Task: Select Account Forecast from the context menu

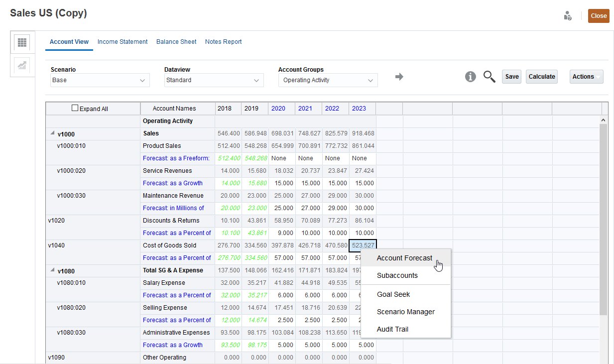Action: coord(404,258)
